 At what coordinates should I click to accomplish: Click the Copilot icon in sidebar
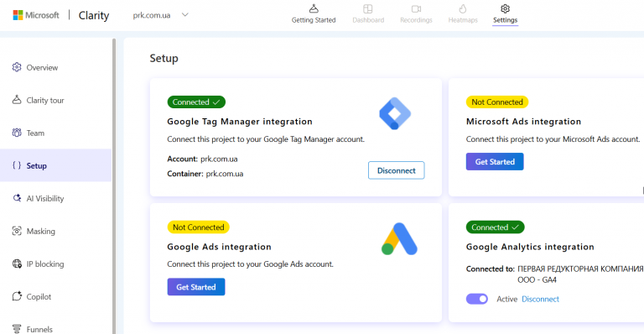click(x=17, y=296)
